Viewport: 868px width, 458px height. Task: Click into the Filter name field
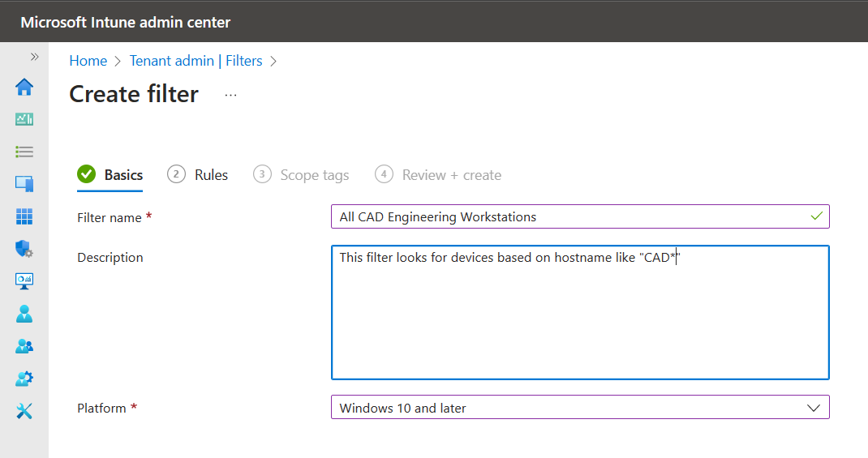[x=580, y=216]
